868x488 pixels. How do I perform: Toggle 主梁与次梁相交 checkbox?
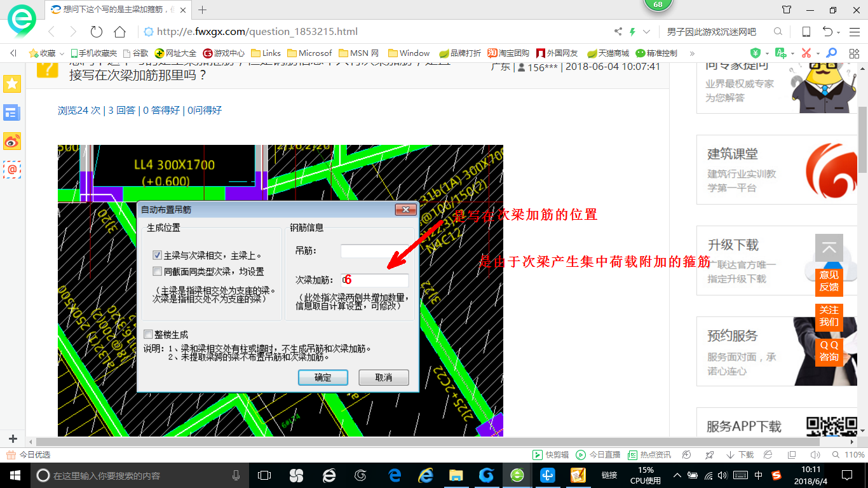[x=158, y=255]
